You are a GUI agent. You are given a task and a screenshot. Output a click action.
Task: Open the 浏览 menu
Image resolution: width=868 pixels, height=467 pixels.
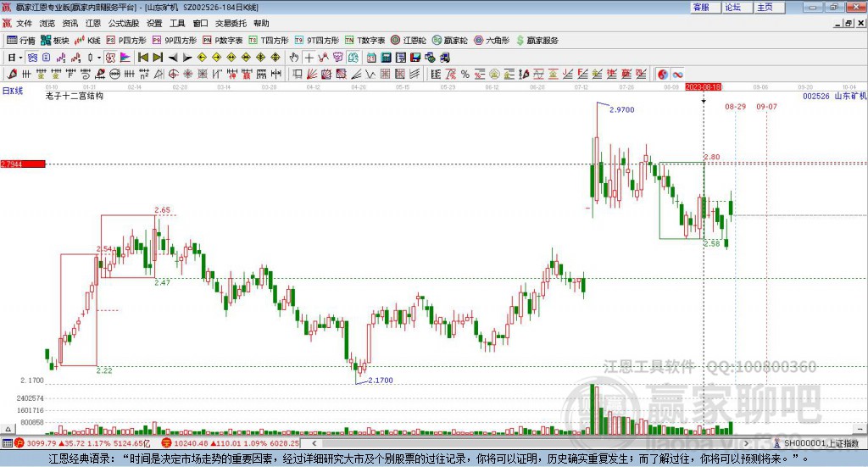(x=47, y=23)
